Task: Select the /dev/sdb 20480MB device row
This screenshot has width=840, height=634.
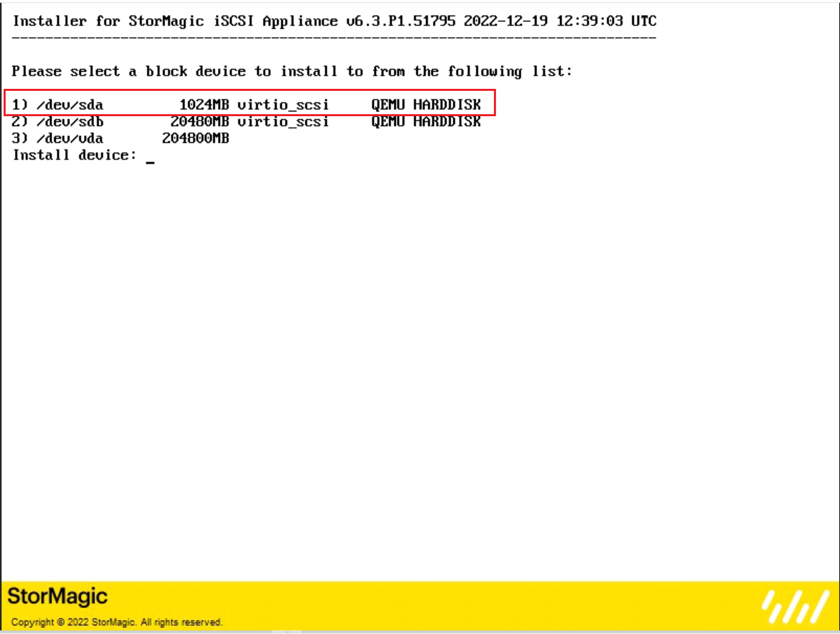Action: click(x=246, y=121)
